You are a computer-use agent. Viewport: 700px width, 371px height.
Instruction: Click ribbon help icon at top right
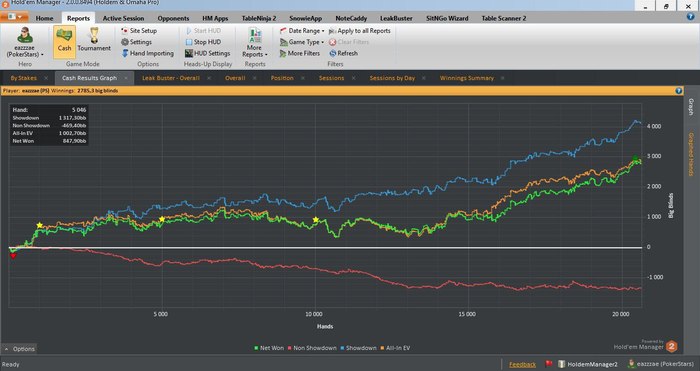(690, 17)
